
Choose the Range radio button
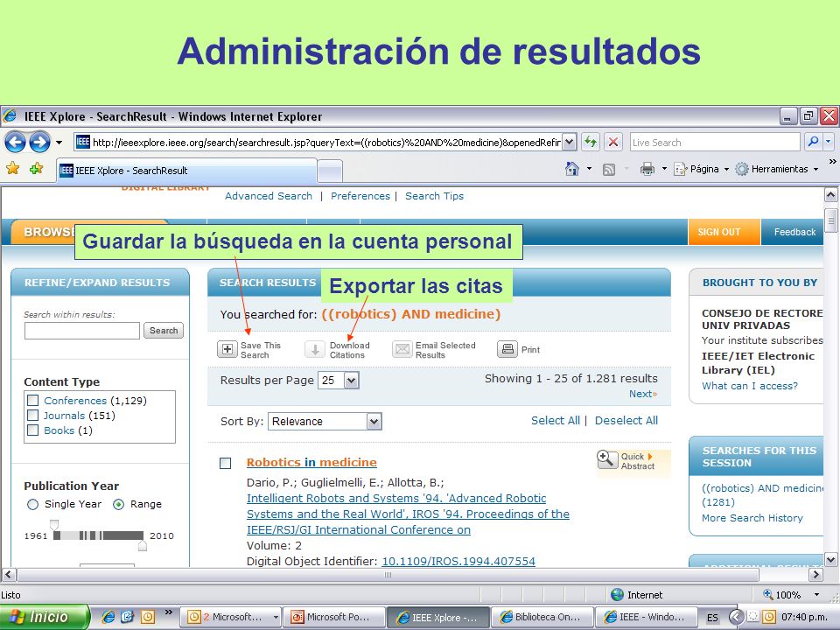click(x=118, y=504)
